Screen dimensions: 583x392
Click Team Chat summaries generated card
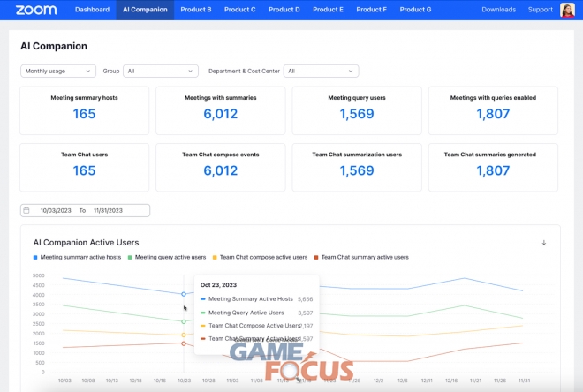pos(493,167)
